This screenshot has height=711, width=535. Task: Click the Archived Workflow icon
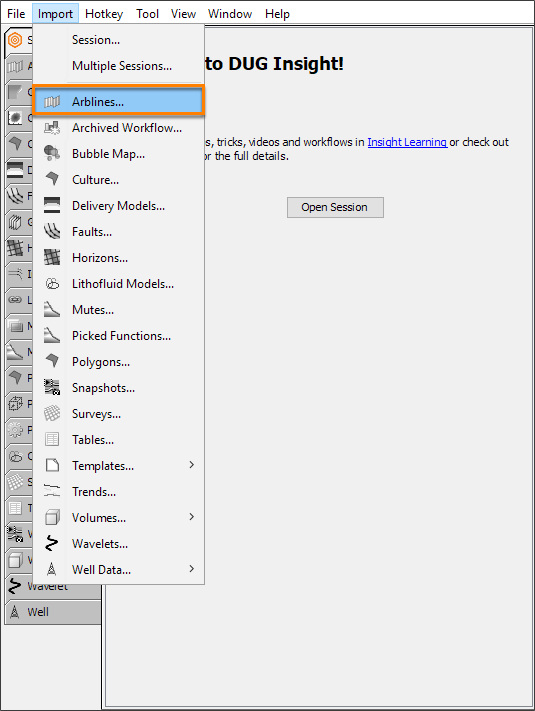tap(52, 128)
